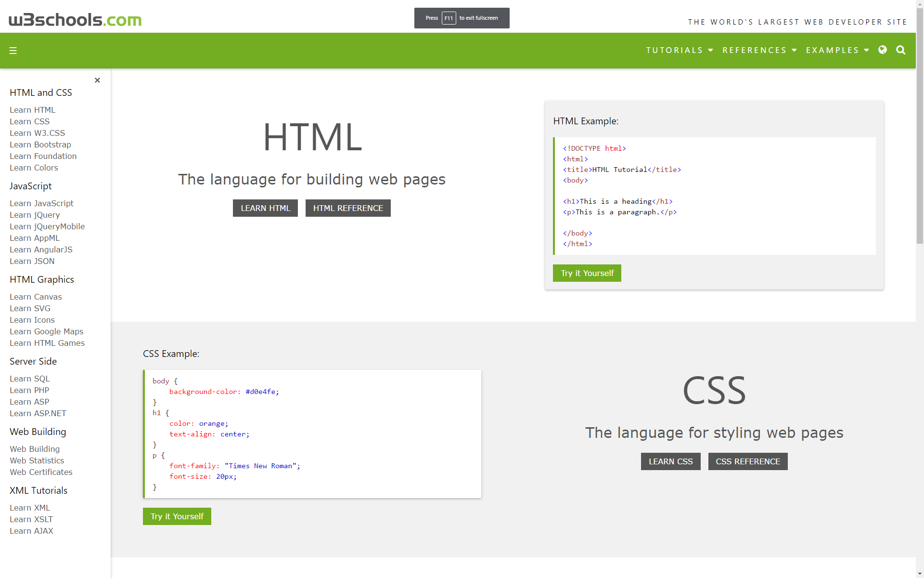Screen dimensions: 924x578
Task: Open Learn CSS in sidebar
Action: tap(30, 121)
